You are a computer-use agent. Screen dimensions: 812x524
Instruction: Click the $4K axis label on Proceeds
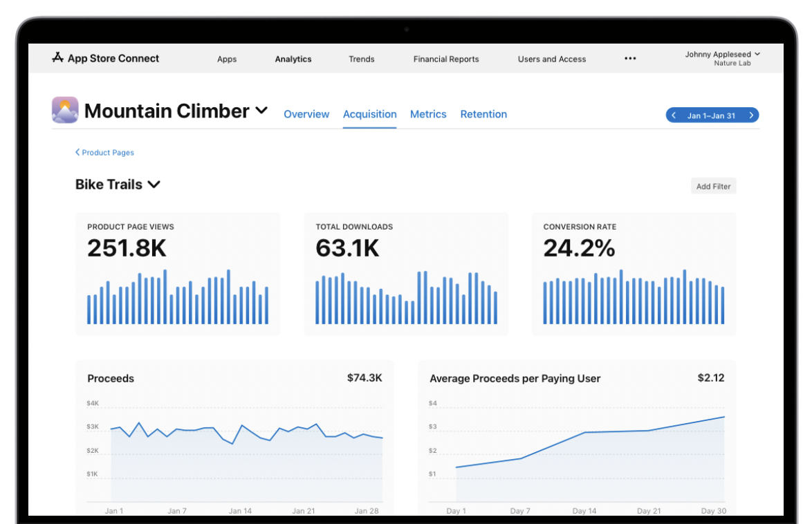coord(93,403)
